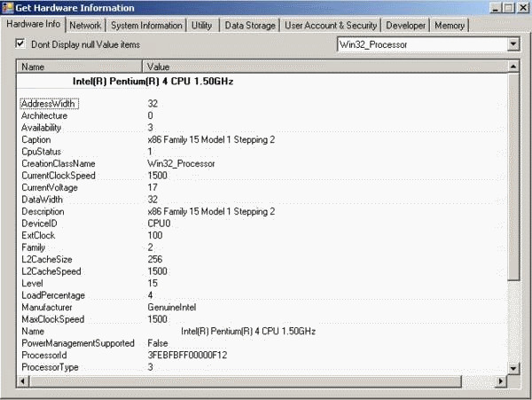Select the Architecture row name
Screen dimensions: 532x400
click(44, 115)
